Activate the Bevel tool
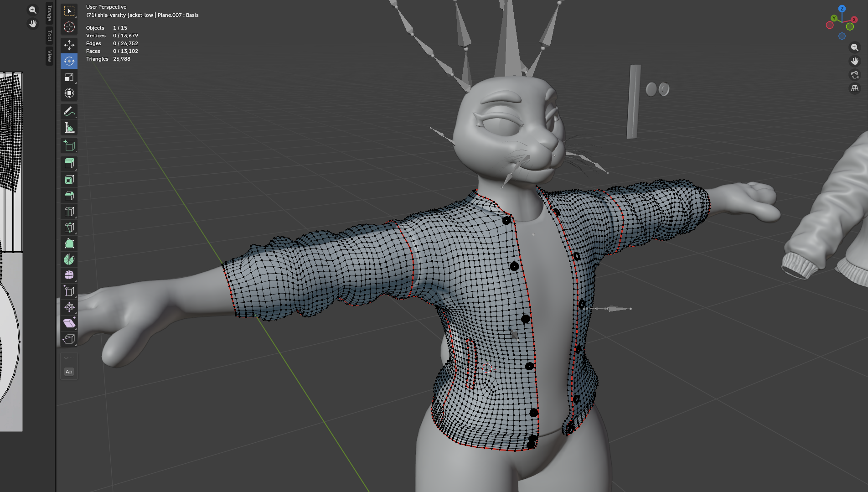 [69, 196]
